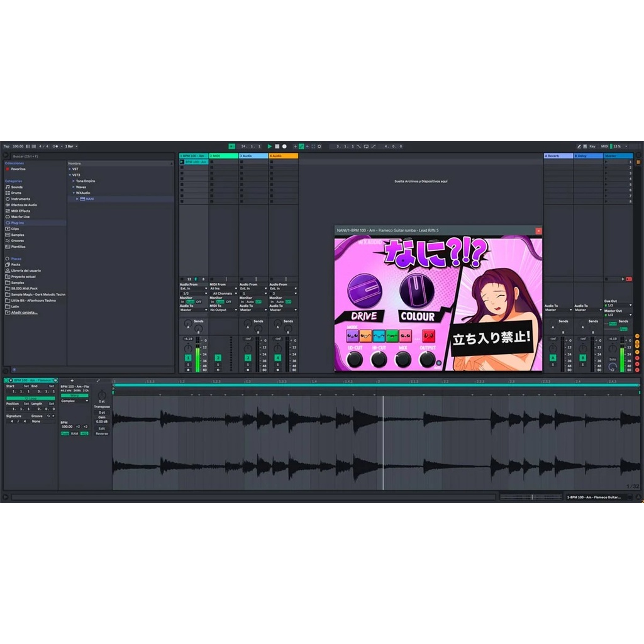The height and width of the screenshot is (644, 644).
Task: Select the Master track header
Action: click(618, 156)
